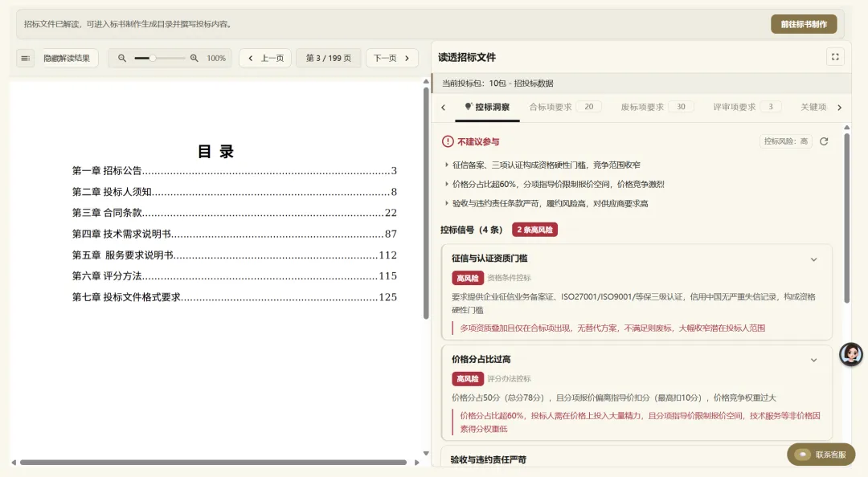This screenshot has height=477, width=868.
Task: Click the page indicator 第 3 / 199 页
Action: [x=328, y=58]
